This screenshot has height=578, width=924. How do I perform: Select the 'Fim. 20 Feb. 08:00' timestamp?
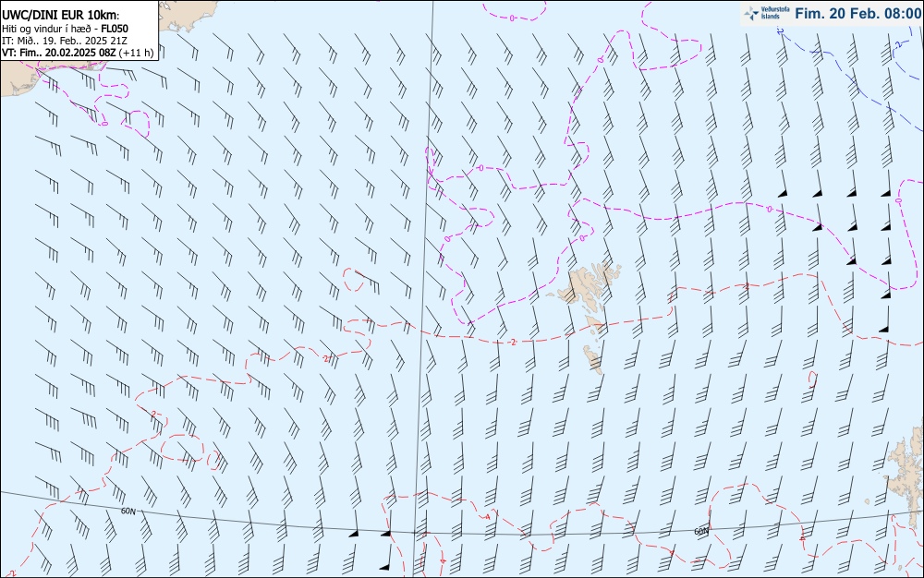(x=857, y=14)
